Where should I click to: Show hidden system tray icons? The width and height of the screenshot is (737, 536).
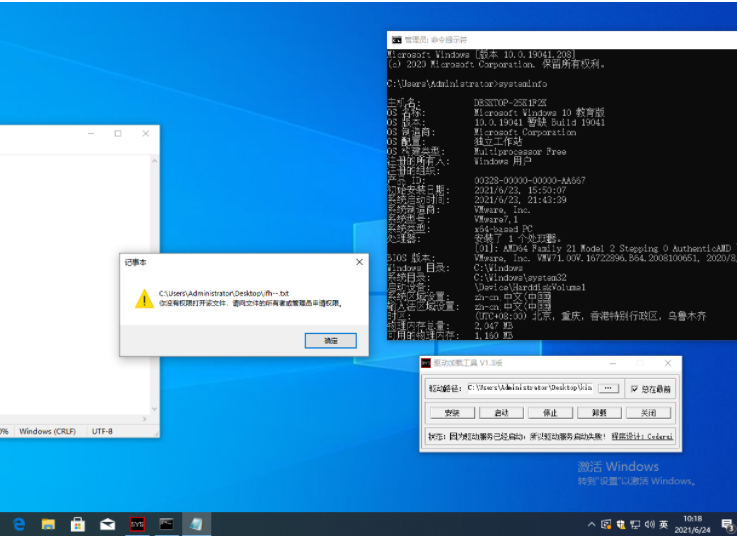(x=591, y=524)
